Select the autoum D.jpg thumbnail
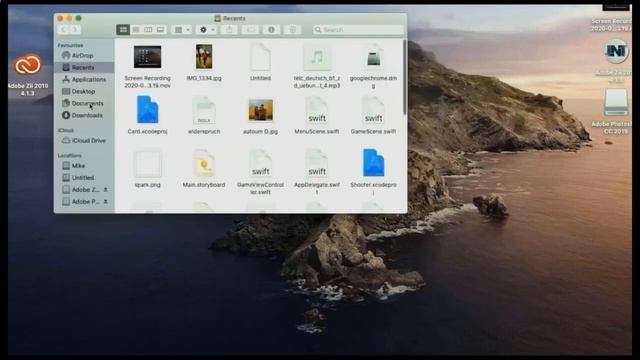 [260, 110]
